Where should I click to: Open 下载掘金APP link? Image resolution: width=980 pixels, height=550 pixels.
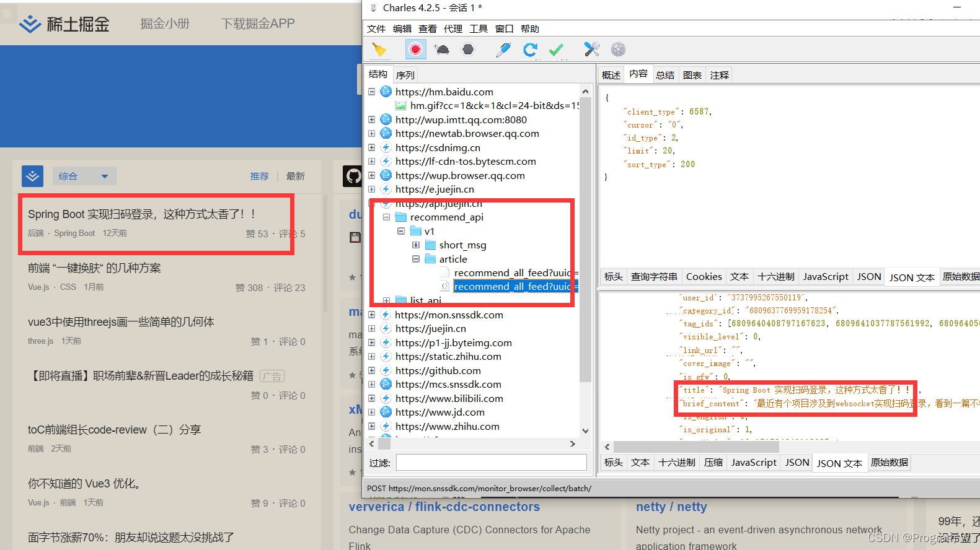point(258,24)
